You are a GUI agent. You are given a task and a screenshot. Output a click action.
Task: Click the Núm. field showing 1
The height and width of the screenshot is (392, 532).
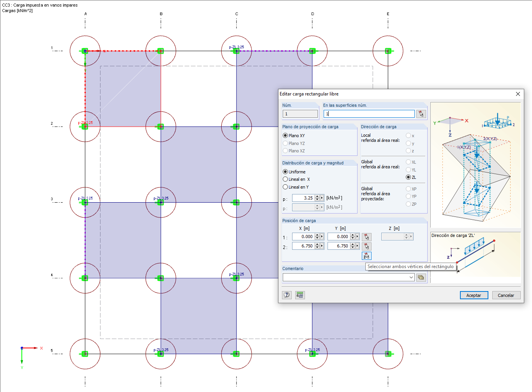point(300,114)
